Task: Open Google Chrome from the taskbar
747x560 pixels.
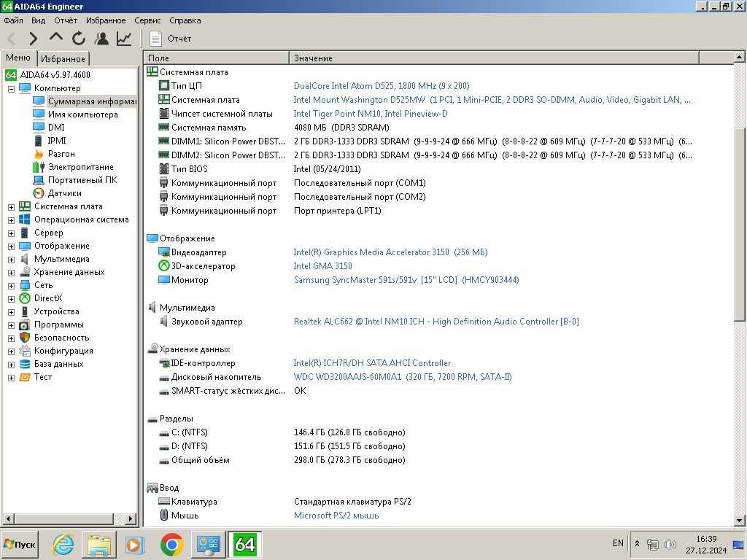Action: point(171,544)
